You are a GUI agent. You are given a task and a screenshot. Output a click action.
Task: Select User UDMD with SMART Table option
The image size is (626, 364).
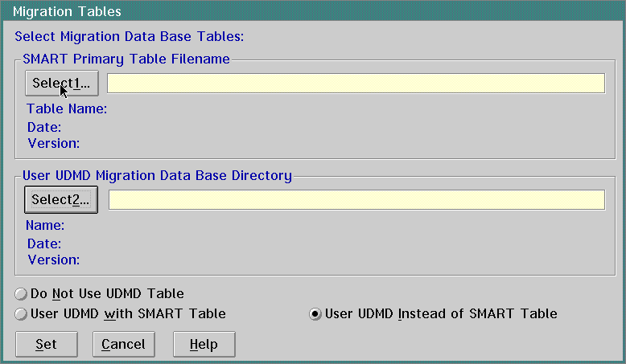[x=22, y=314]
